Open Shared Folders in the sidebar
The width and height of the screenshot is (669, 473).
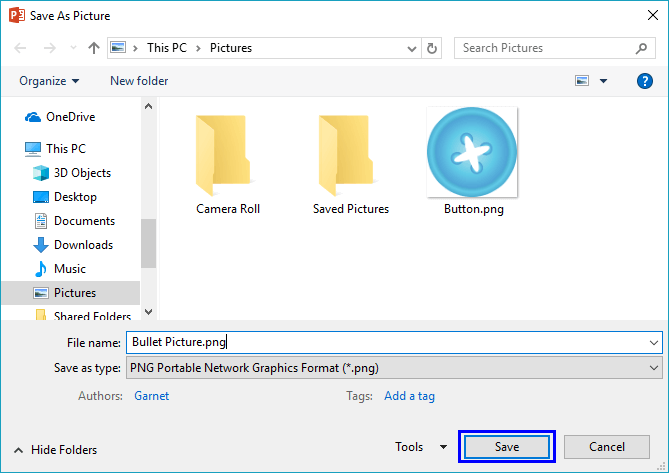(x=83, y=316)
